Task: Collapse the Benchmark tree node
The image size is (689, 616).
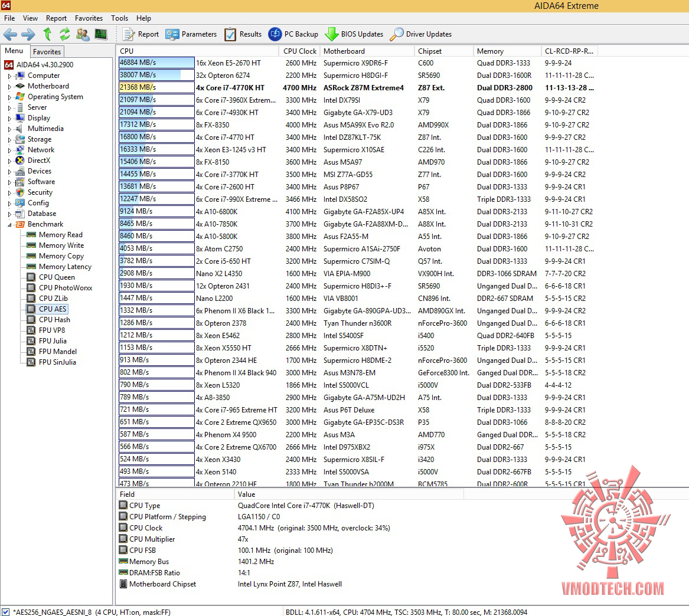Action: 9,224
